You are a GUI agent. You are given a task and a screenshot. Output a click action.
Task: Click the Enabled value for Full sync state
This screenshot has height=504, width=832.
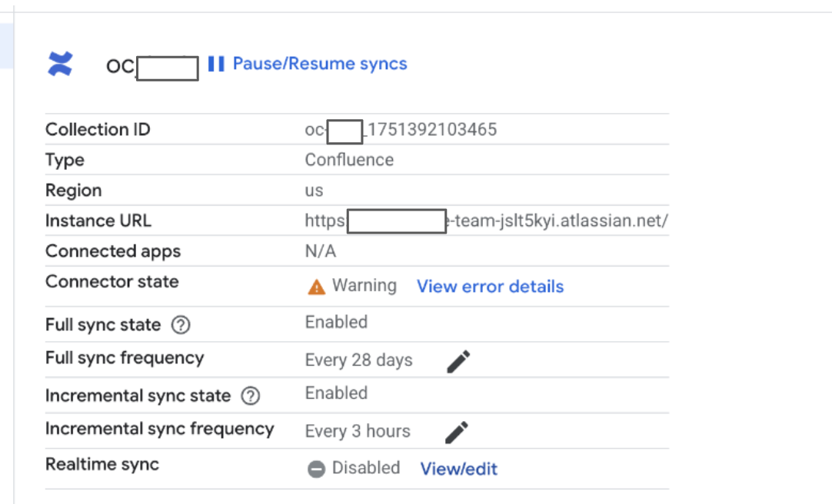pos(336,322)
